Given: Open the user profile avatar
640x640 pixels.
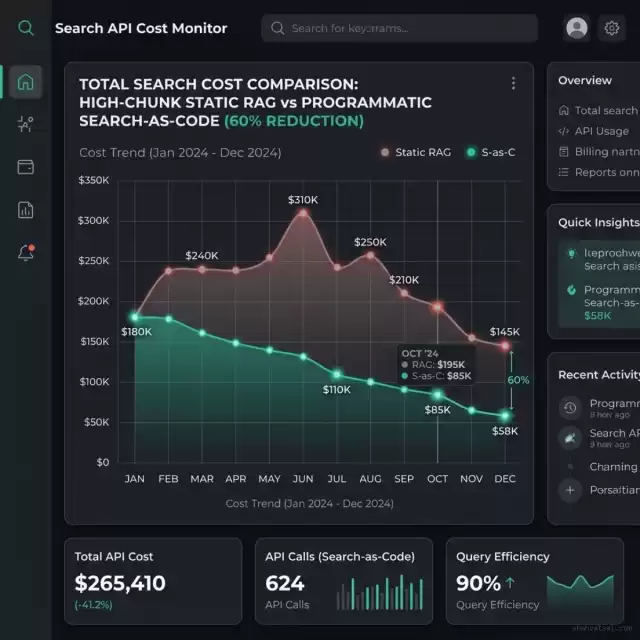Looking at the screenshot, I should click(x=577, y=28).
